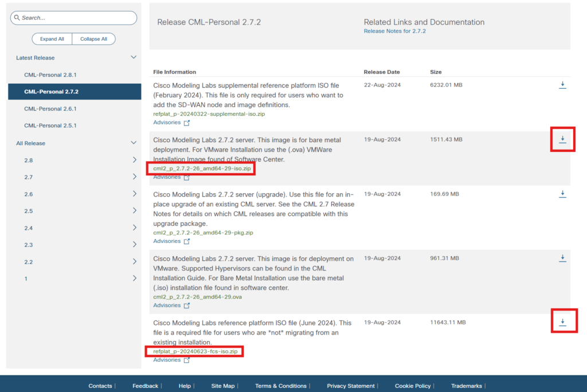
Task: Download cml2_p_2.7.2-26_amd64-29-iso.zip bare metal image
Action: pos(562,139)
